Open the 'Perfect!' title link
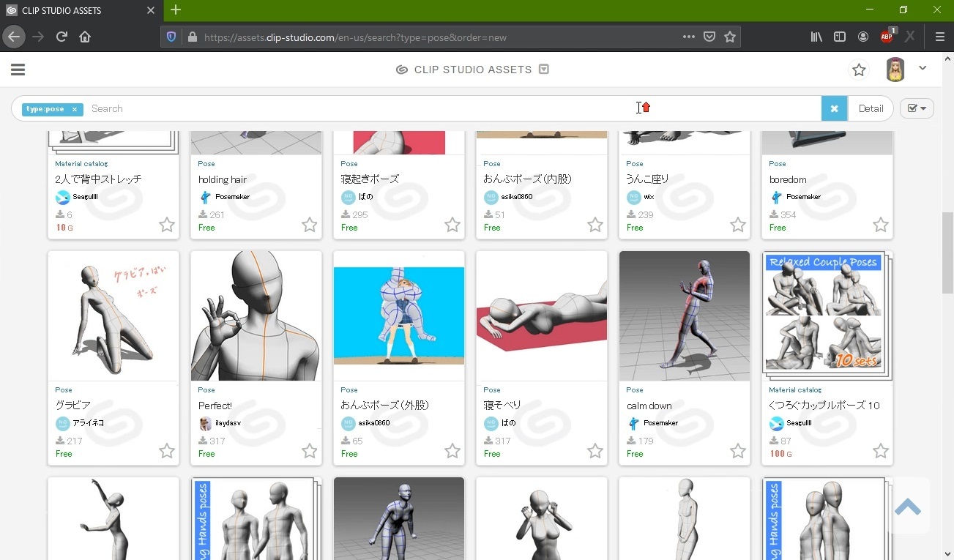 click(x=215, y=406)
